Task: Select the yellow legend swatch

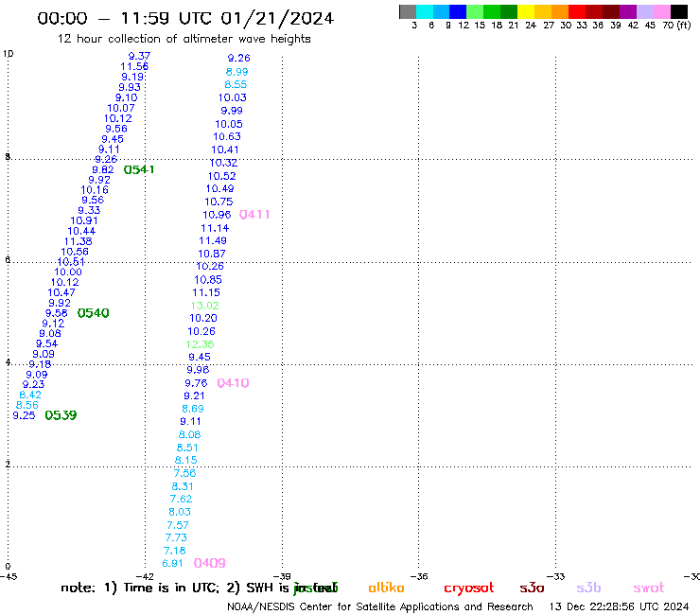Action: coord(525,11)
